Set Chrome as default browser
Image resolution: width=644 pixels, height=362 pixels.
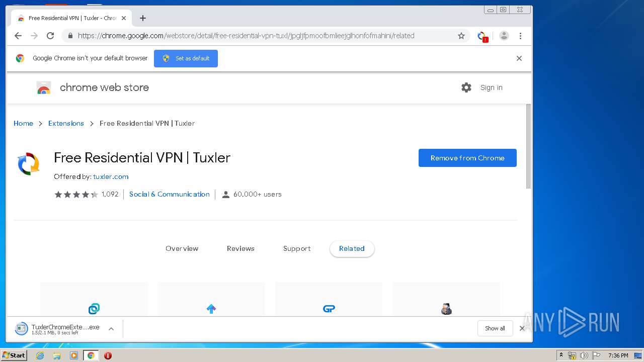pyautogui.click(x=186, y=58)
